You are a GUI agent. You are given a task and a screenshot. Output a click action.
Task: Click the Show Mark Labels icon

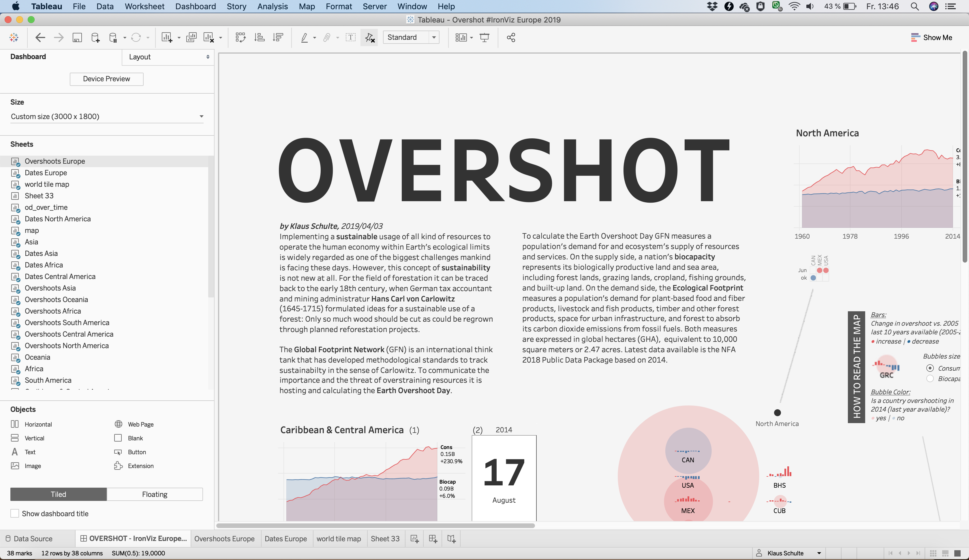pos(350,37)
